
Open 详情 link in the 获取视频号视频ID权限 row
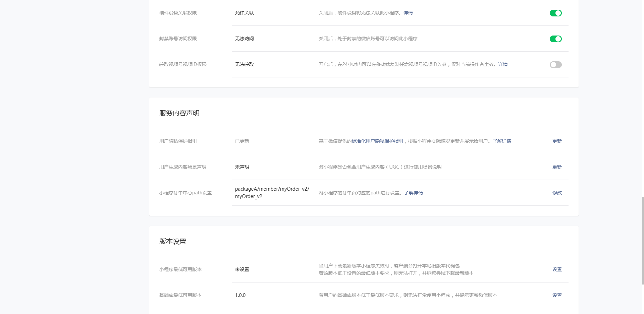503,64
